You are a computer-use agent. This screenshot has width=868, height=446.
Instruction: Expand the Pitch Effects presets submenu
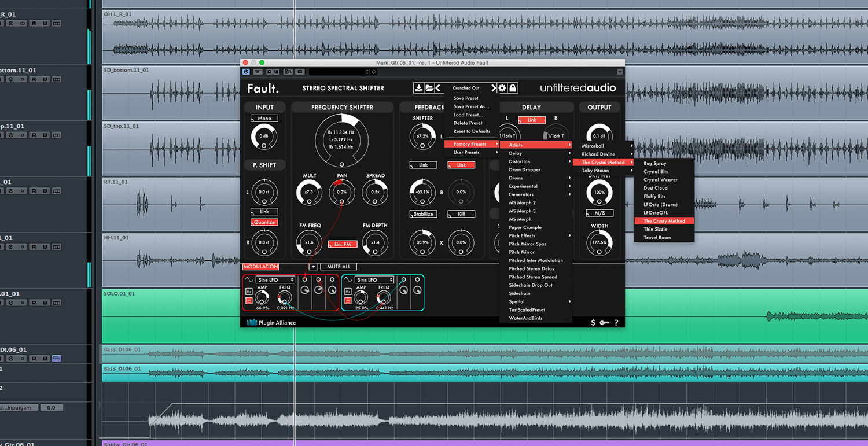click(536, 235)
